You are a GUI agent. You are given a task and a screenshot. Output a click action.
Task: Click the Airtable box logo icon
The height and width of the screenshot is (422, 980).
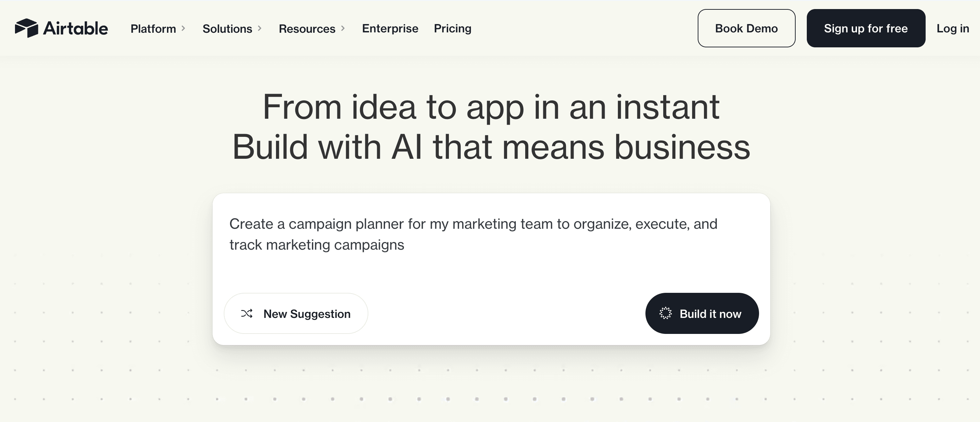pos(26,28)
